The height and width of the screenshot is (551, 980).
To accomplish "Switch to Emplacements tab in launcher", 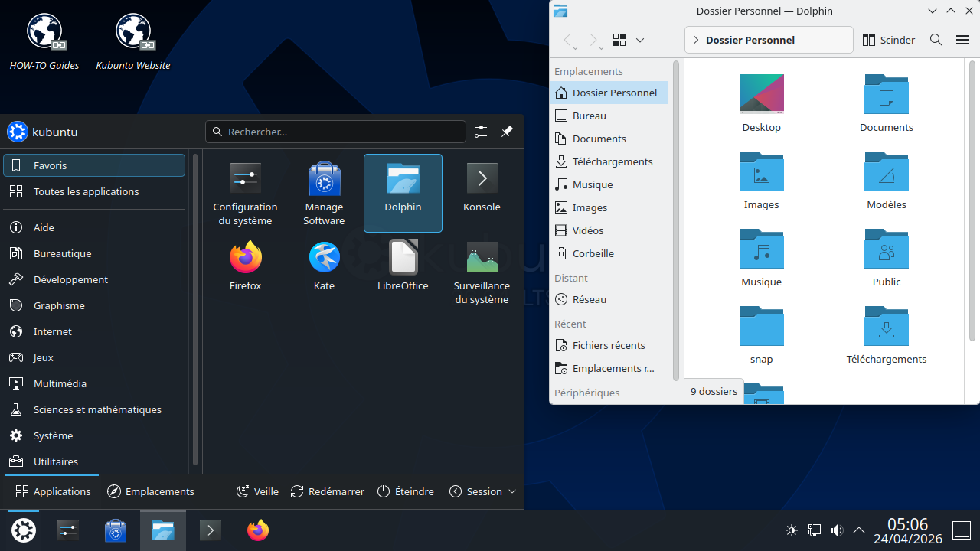I will pyautogui.click(x=151, y=491).
